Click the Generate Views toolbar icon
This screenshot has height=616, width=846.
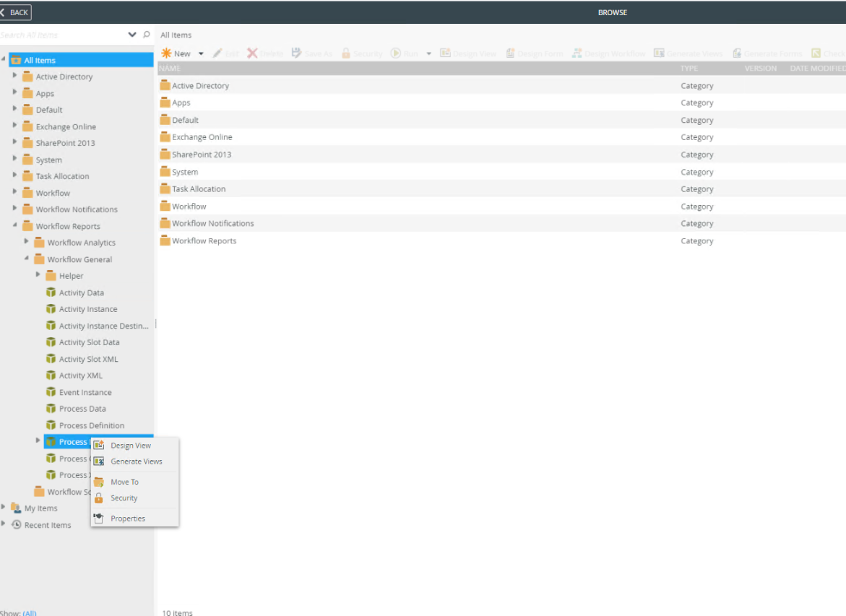coord(659,53)
